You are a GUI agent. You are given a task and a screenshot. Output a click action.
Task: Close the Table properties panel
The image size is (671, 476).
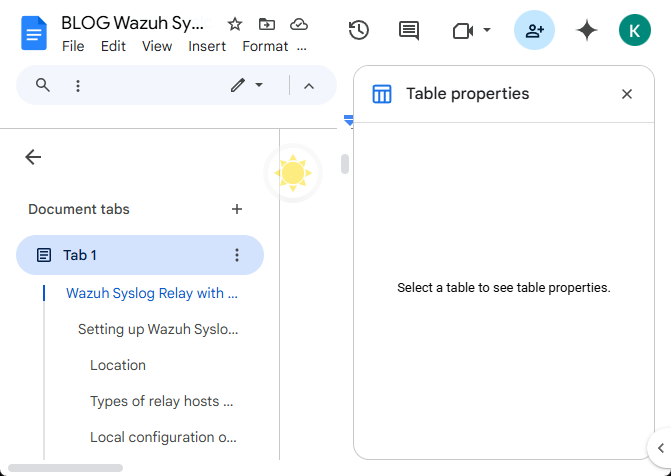point(626,94)
